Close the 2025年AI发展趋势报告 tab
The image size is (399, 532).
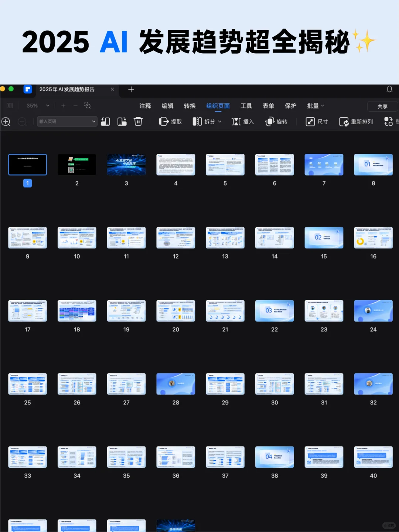[x=112, y=89]
